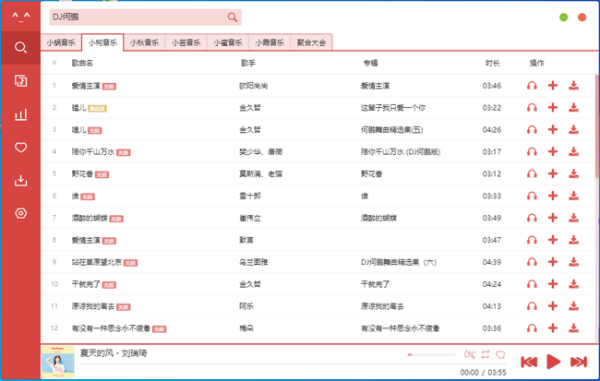Click the 时长 column header
Viewport: 600px width, 381px height.
[492, 63]
